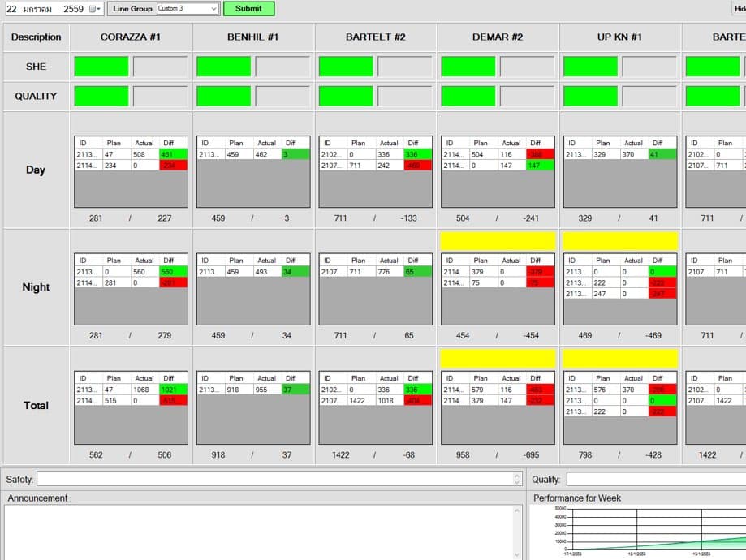The width and height of the screenshot is (746, 560).
Task: Click the SHE row label
Action: click(x=37, y=67)
